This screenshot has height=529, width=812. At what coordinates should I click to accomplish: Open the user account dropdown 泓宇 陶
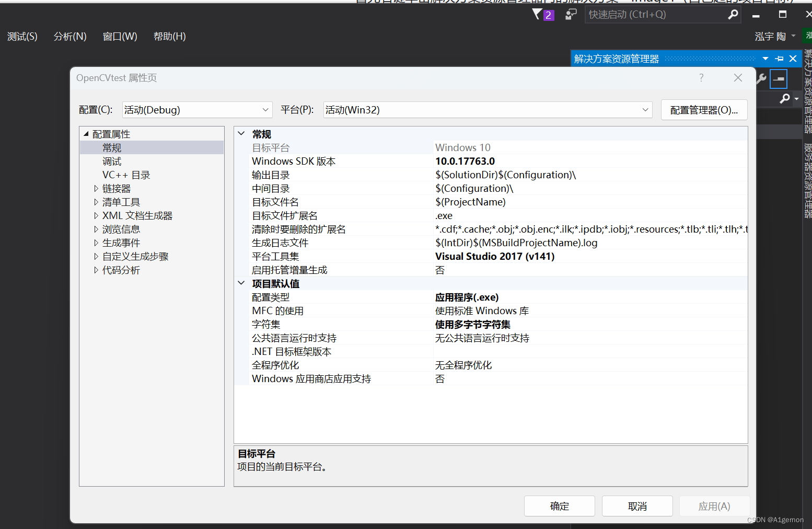(x=775, y=36)
